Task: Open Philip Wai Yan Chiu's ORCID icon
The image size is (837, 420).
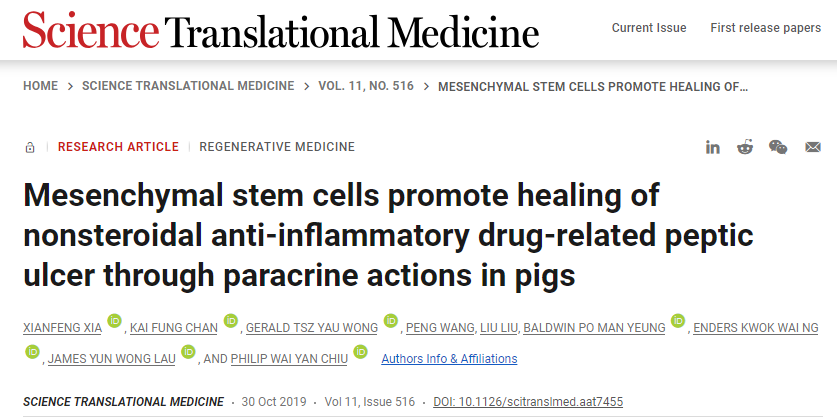Action: (x=360, y=352)
